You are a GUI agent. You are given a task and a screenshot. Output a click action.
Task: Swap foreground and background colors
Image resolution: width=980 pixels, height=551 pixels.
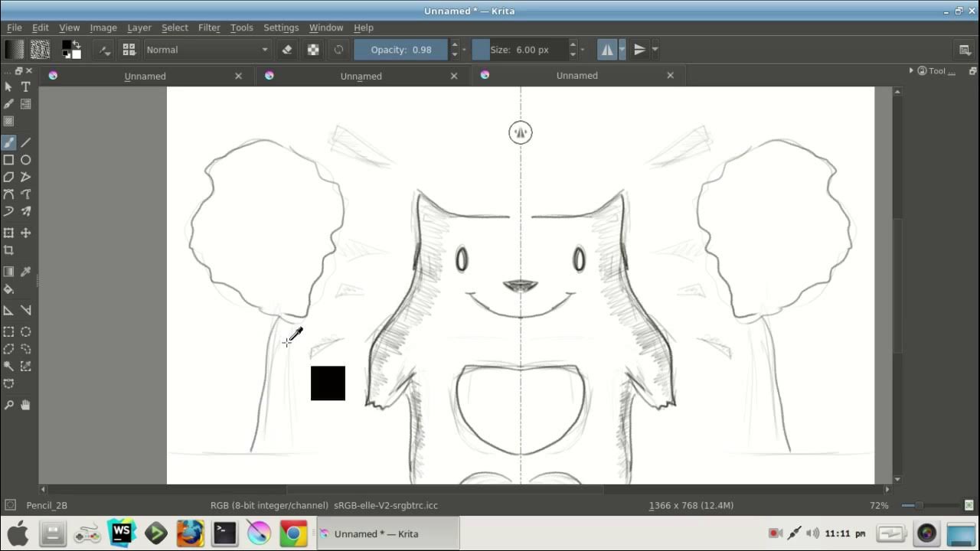(77, 44)
